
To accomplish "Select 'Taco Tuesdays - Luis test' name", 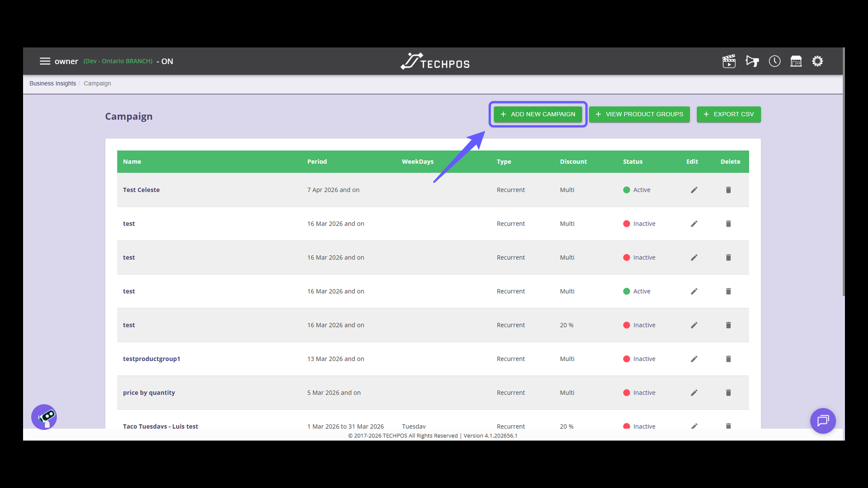I will tap(160, 427).
